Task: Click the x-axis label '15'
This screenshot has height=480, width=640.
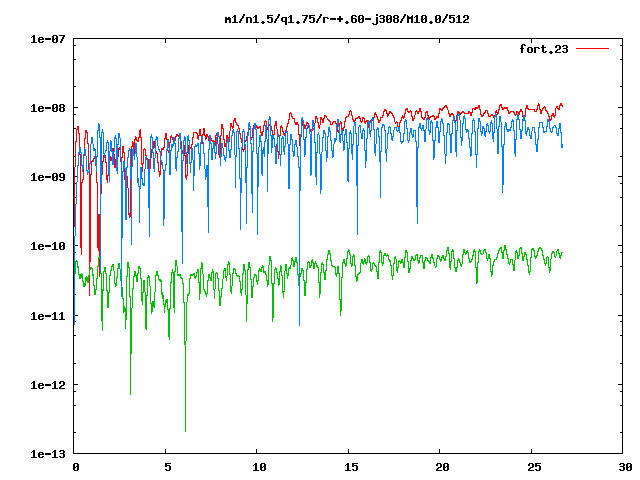Action: (x=351, y=467)
